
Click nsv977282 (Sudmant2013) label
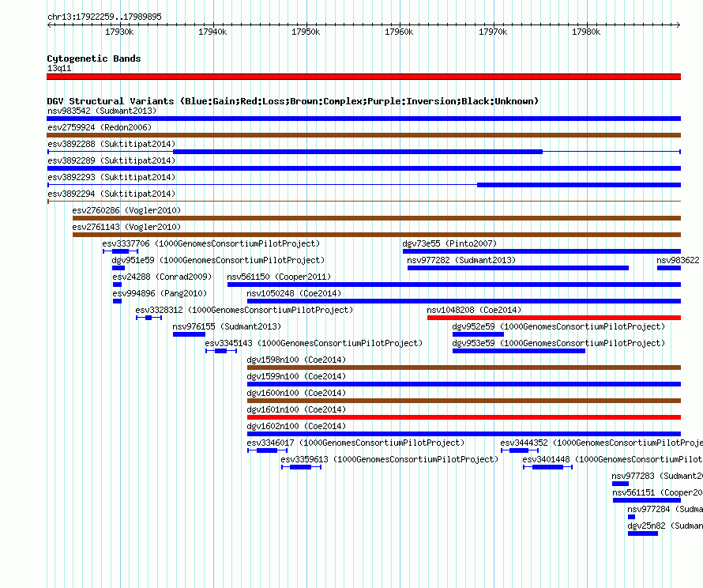pyautogui.click(x=461, y=260)
